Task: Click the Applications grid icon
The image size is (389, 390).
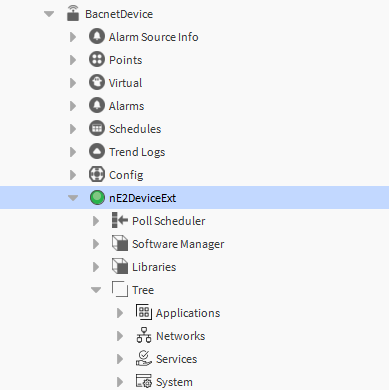Action: pos(144,312)
